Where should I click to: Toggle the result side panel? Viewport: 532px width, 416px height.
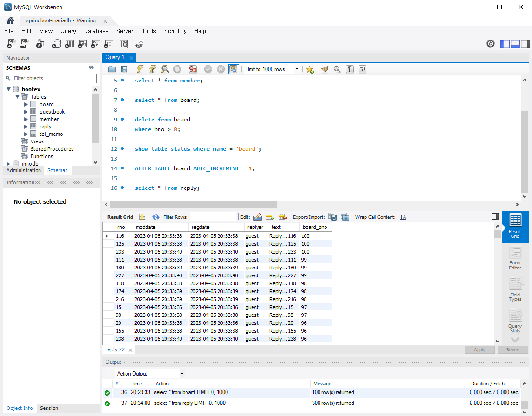(x=495, y=216)
